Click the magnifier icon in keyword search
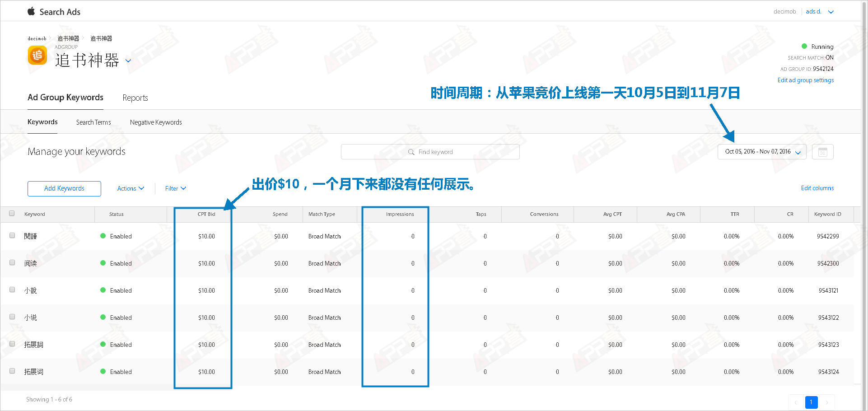Viewport: 868px width, 411px height. pos(411,152)
